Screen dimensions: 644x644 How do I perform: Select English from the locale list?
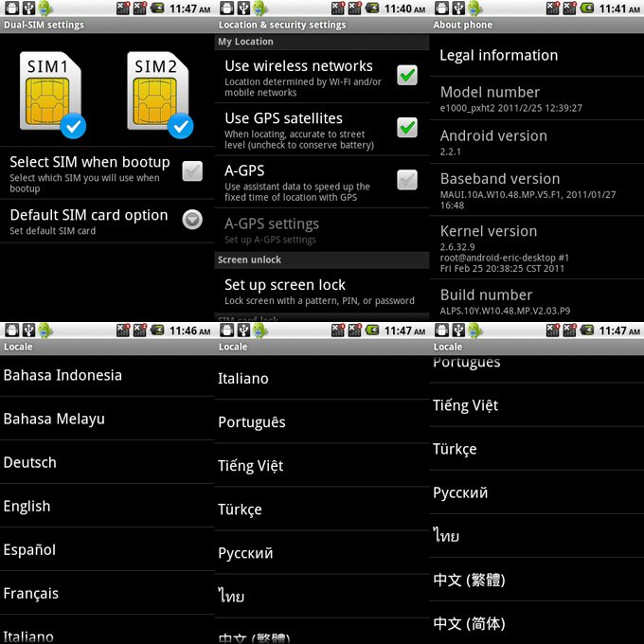(107, 506)
